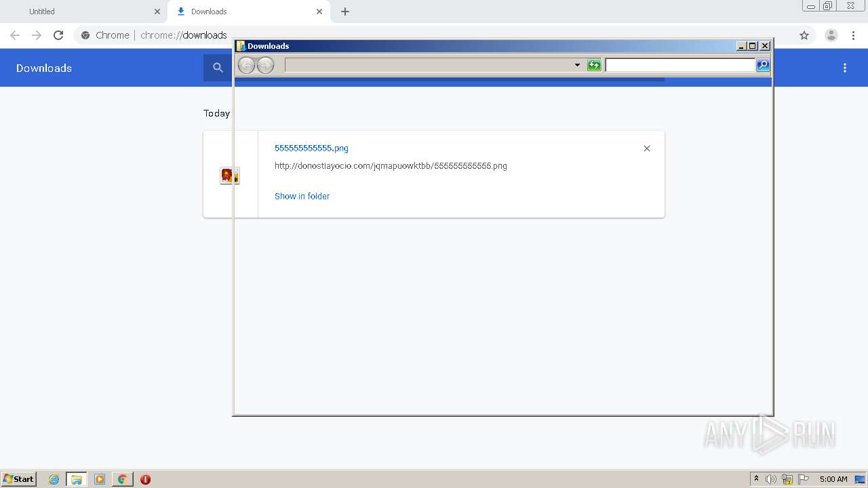
Task: Minimize the Downloads explorer window
Action: click(742, 46)
